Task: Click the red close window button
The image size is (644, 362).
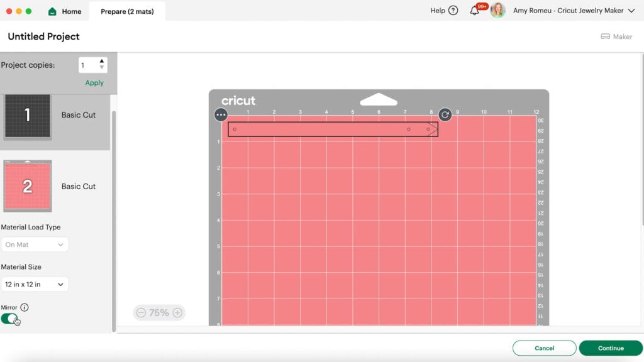Action: (9, 11)
